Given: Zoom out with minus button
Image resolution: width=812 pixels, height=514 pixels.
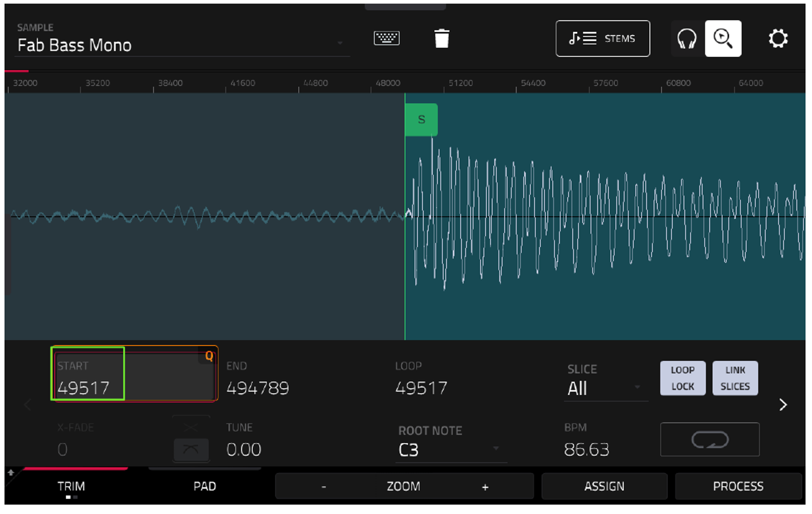Looking at the screenshot, I should coord(324,487).
